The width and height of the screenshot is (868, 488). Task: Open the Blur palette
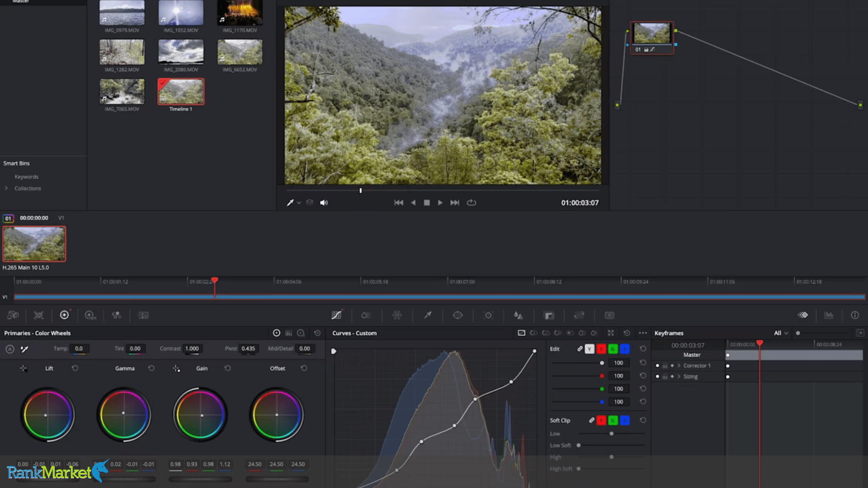pyautogui.click(x=518, y=315)
